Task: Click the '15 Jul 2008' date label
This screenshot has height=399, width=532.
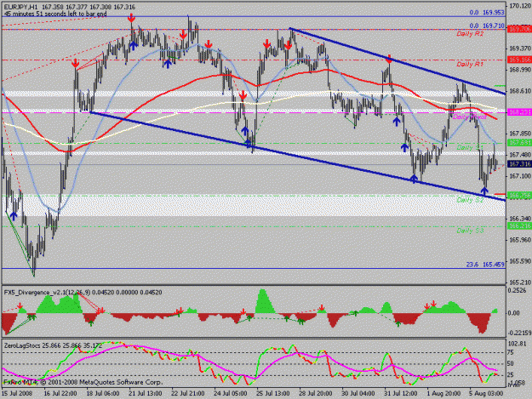Action: click(x=17, y=394)
